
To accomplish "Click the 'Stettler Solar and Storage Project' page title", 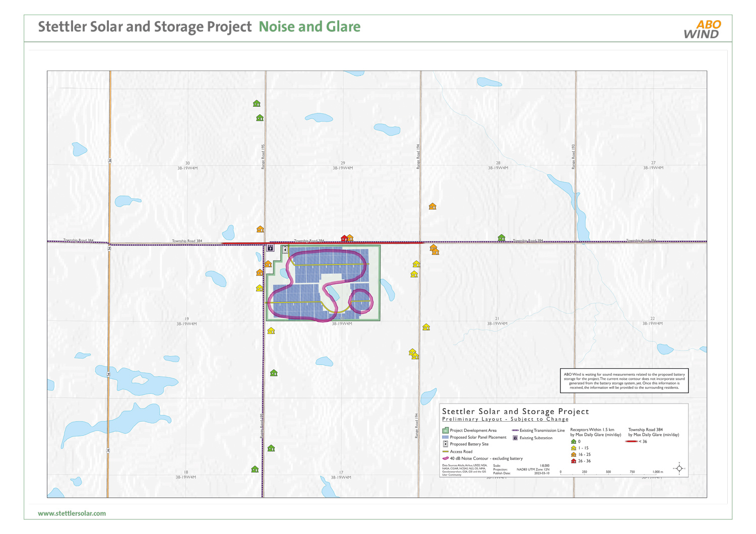I will pos(145,27).
